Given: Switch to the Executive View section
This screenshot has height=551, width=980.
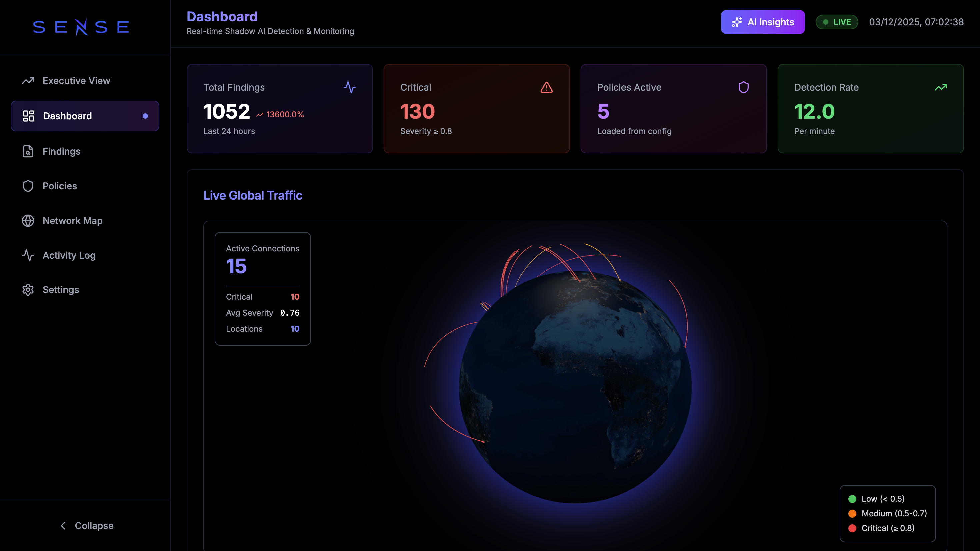Looking at the screenshot, I should pos(76,80).
